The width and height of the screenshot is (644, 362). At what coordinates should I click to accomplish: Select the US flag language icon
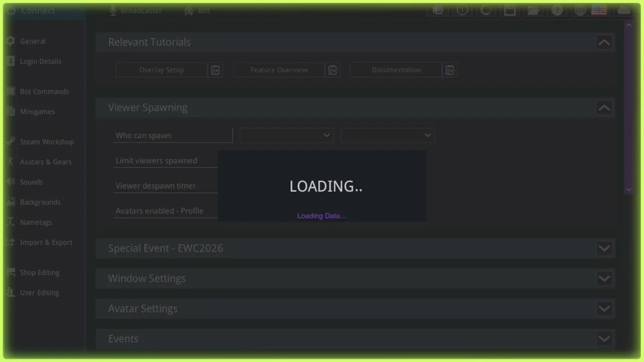pyautogui.click(x=599, y=10)
